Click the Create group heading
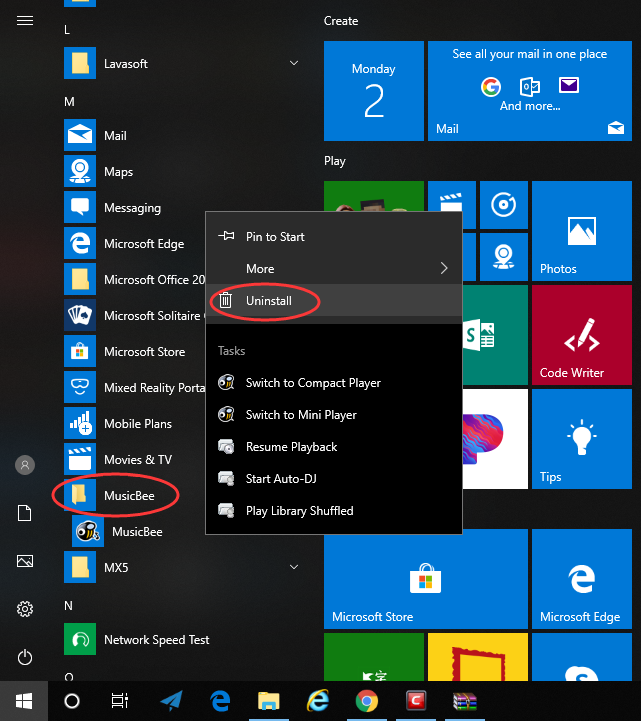The width and height of the screenshot is (641, 721). (x=341, y=21)
